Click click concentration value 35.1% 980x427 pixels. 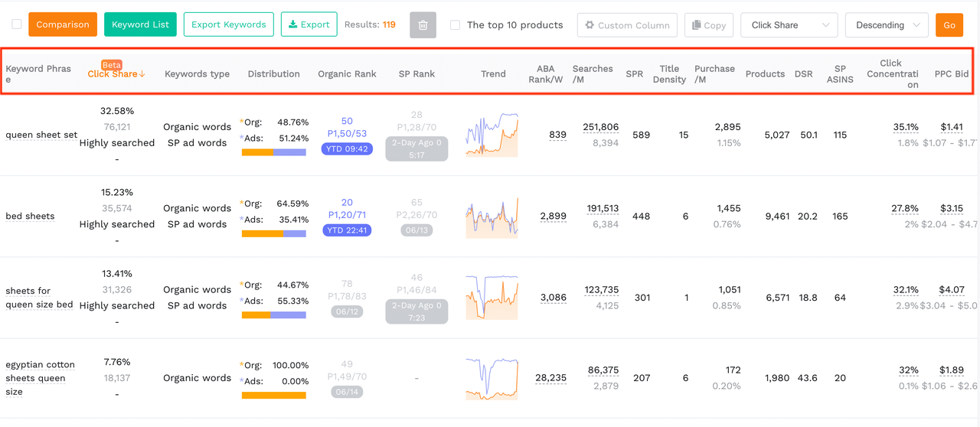[x=906, y=127]
